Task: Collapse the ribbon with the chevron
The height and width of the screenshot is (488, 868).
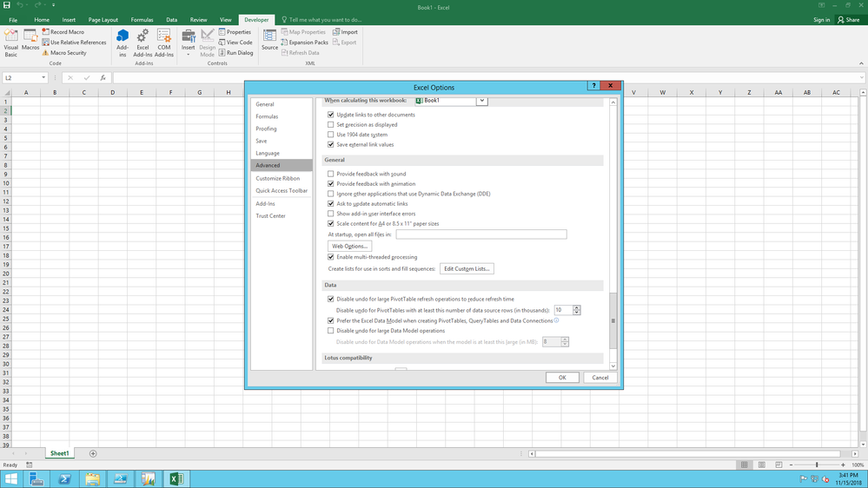Action: point(861,63)
